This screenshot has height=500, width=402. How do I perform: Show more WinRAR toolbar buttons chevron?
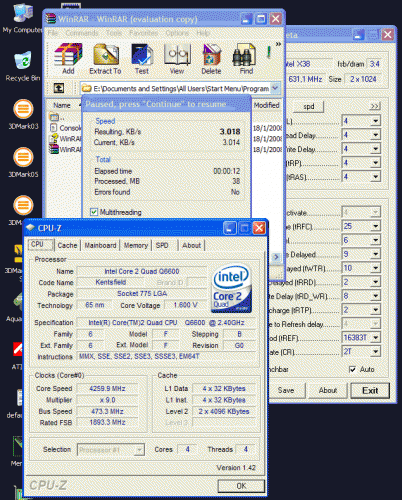pos(278,44)
